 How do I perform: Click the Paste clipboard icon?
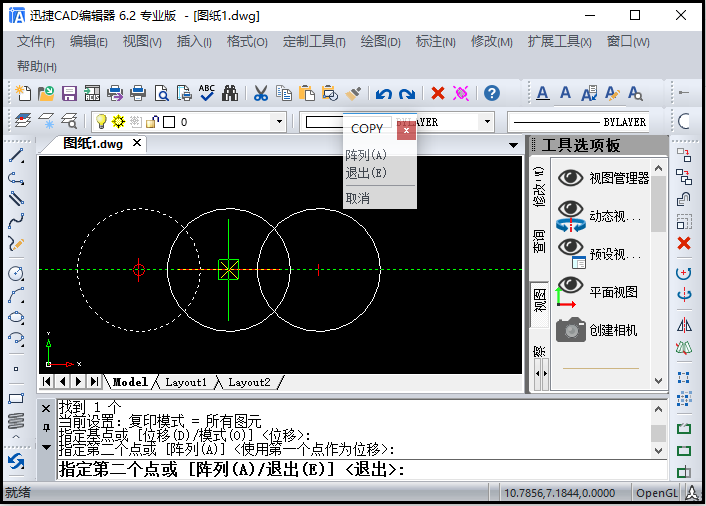(x=307, y=93)
